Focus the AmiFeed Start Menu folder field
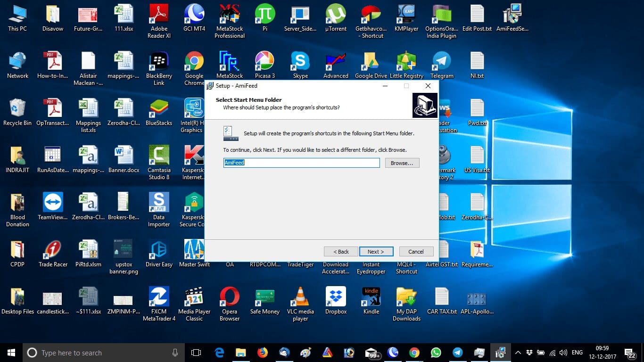Image resolution: width=644 pixels, height=362 pixels. (x=302, y=163)
